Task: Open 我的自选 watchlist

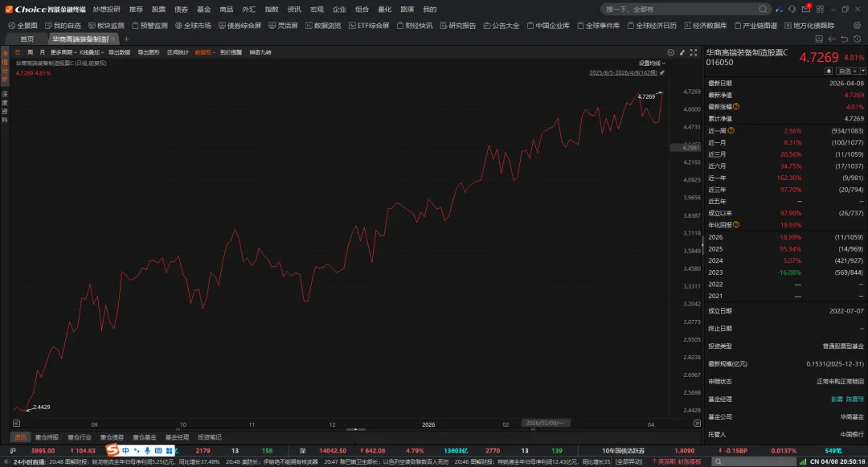Action: click(63, 26)
